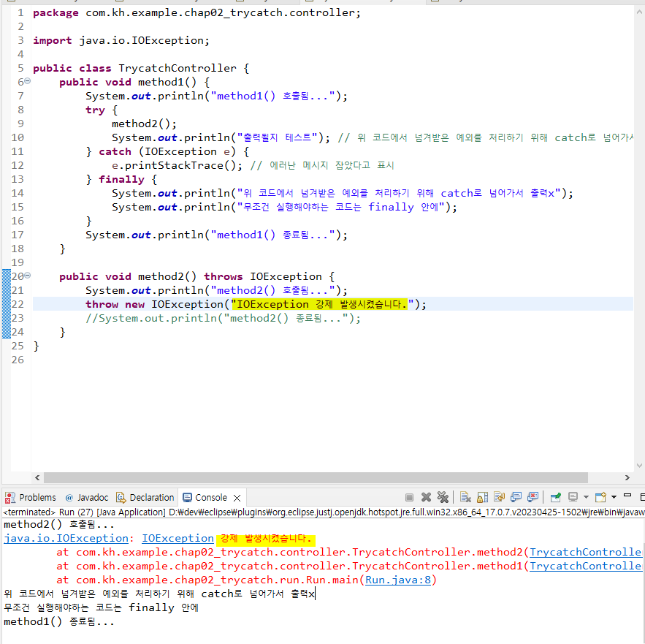This screenshot has height=644, width=645.
Task: Open TrycatchController link in method1 stack line
Action: 586,567
